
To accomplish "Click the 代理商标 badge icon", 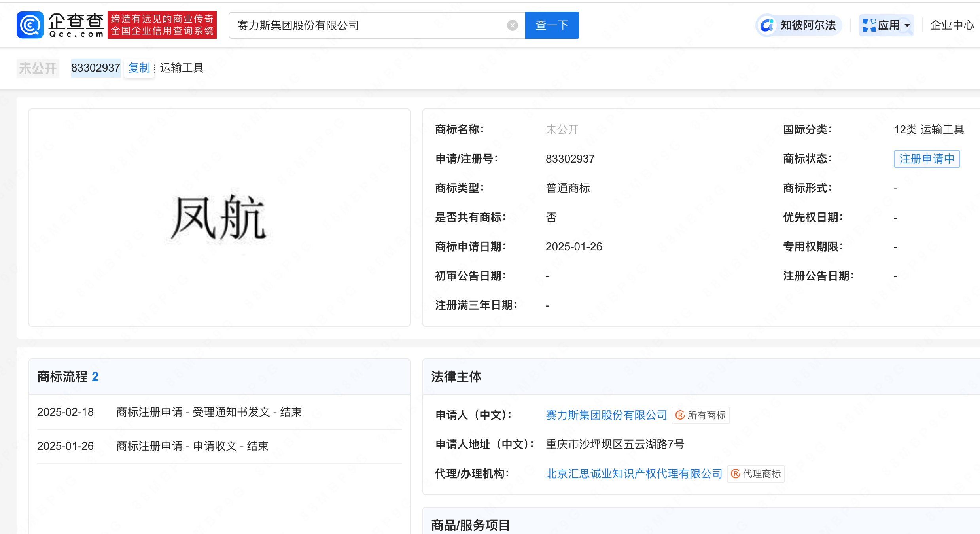I will coord(736,474).
